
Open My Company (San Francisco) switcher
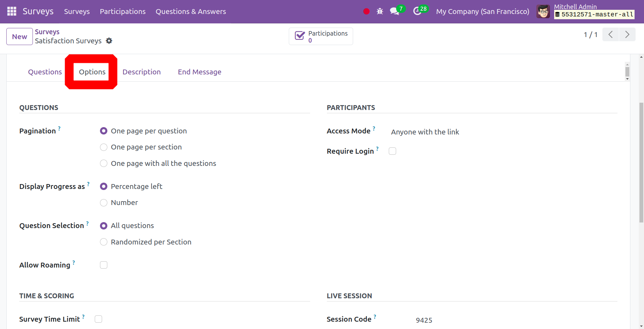482,12
